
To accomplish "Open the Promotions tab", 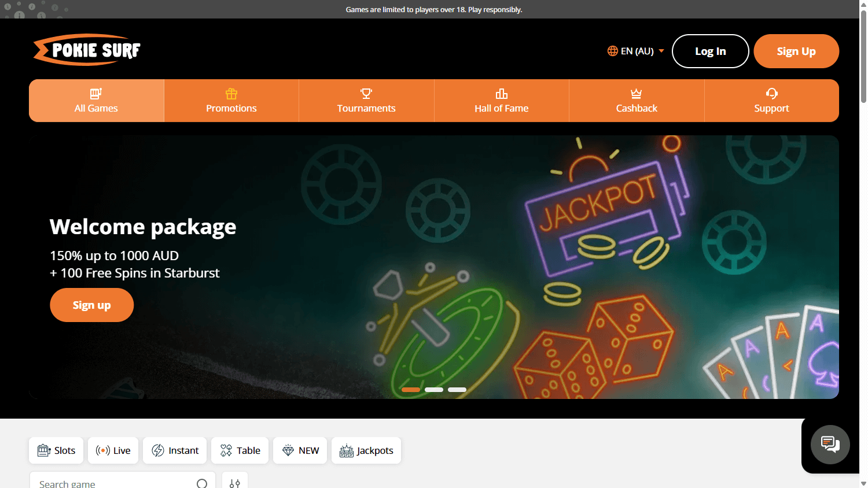I will tap(231, 101).
